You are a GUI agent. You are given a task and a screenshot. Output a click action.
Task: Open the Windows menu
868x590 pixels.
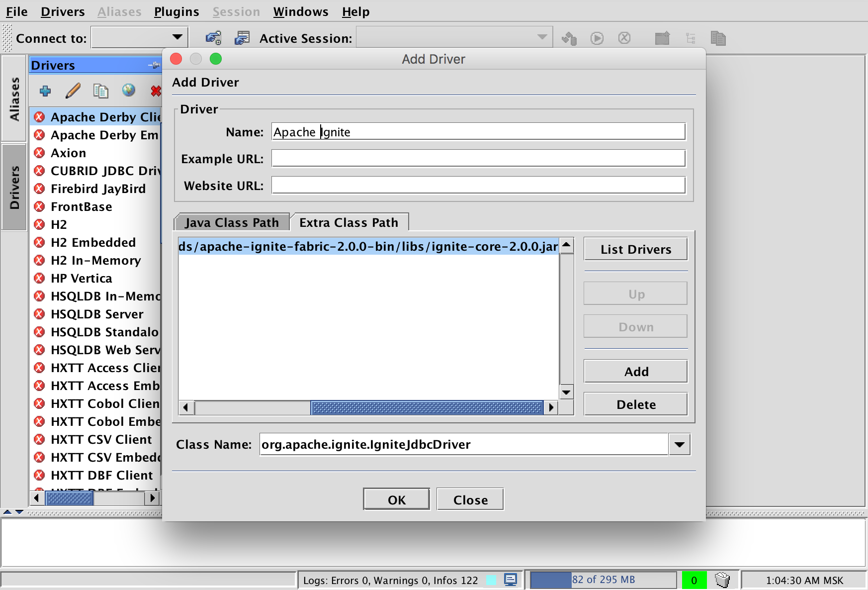301,11
